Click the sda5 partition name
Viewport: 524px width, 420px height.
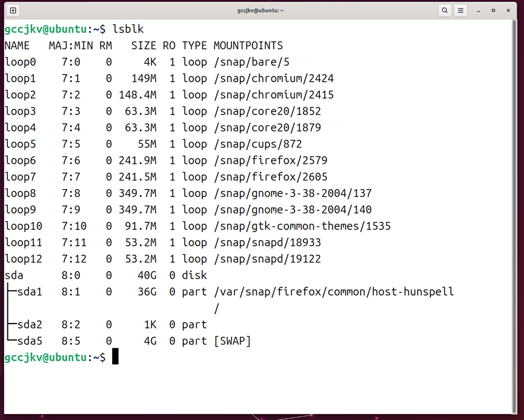click(x=30, y=341)
